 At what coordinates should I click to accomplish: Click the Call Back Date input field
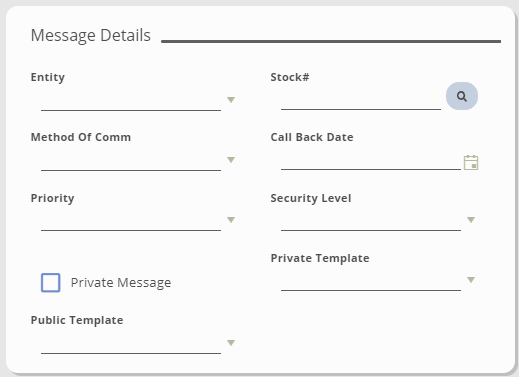click(371, 159)
